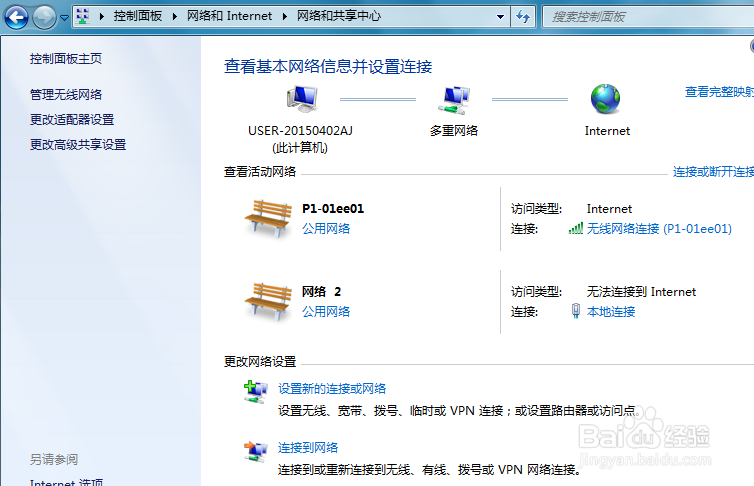The image size is (754, 486).
Task: Select 网络和 Internet breadcrumb item
Action: click(x=229, y=16)
